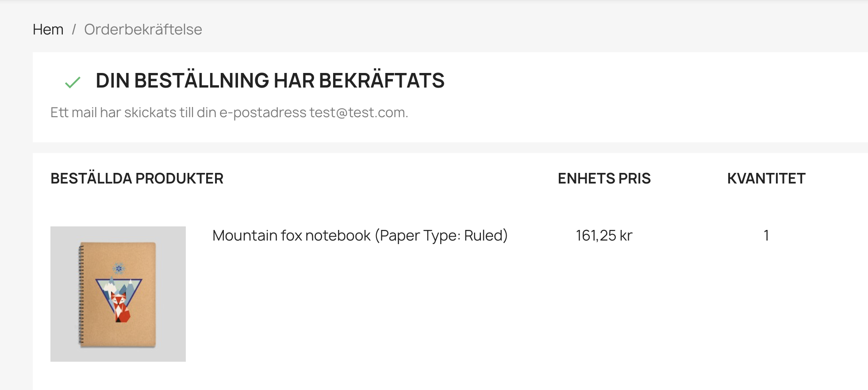Click the 'Enhets pris' column header
The height and width of the screenshot is (390, 868).
pyautogui.click(x=604, y=179)
